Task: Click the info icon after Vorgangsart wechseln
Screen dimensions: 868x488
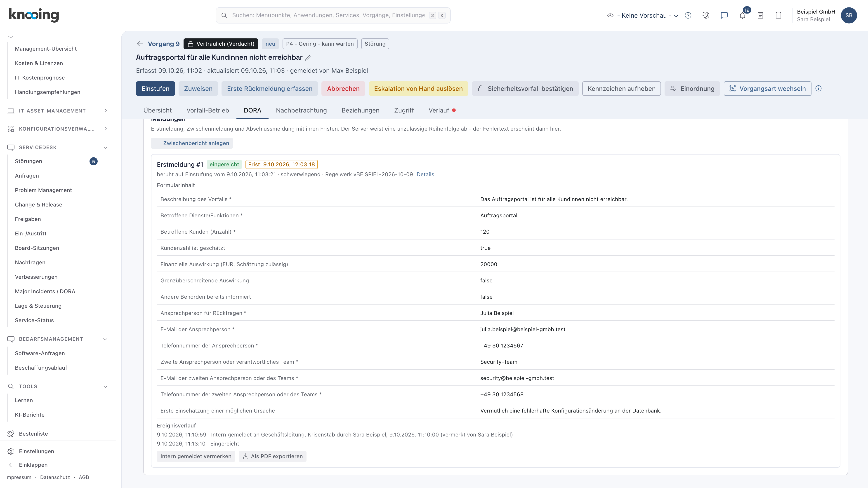Action: point(818,89)
